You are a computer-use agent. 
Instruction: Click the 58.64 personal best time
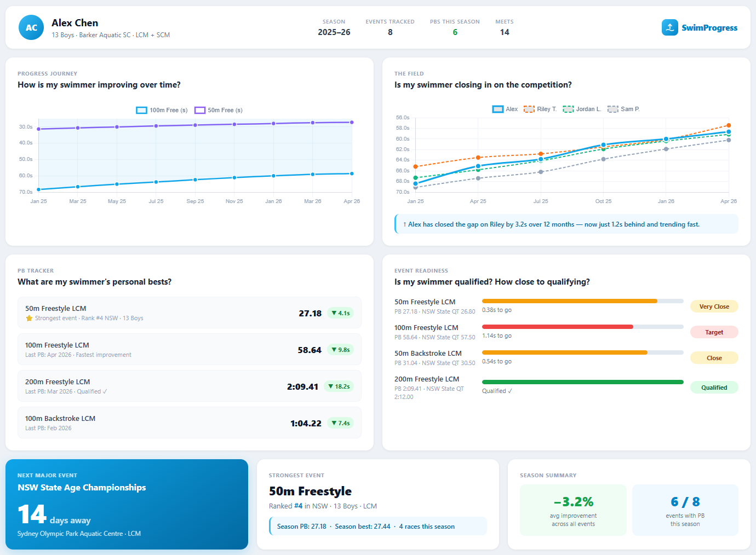point(310,350)
